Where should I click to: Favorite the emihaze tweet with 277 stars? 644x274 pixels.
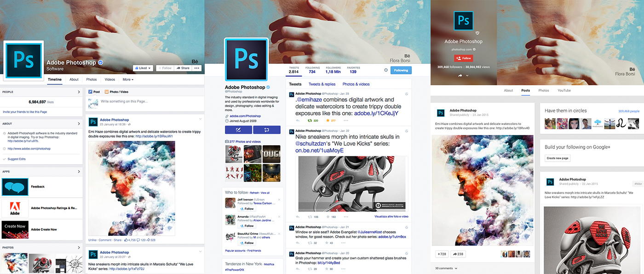point(328,120)
